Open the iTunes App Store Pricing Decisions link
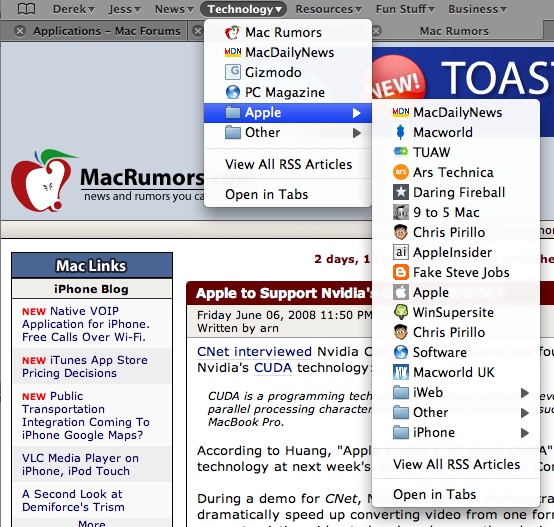 pos(85,367)
